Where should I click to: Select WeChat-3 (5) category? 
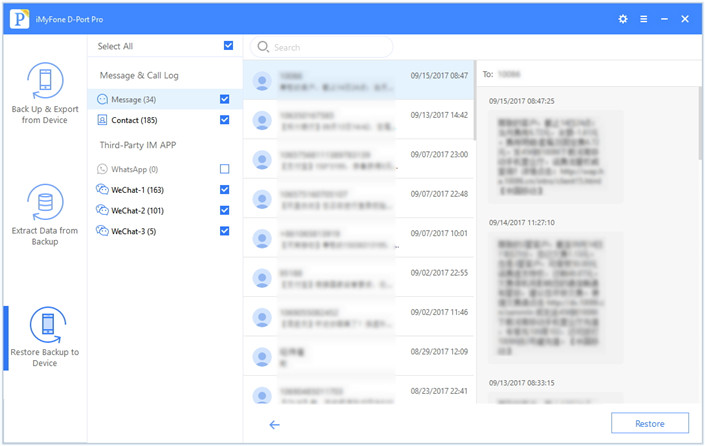coord(165,231)
